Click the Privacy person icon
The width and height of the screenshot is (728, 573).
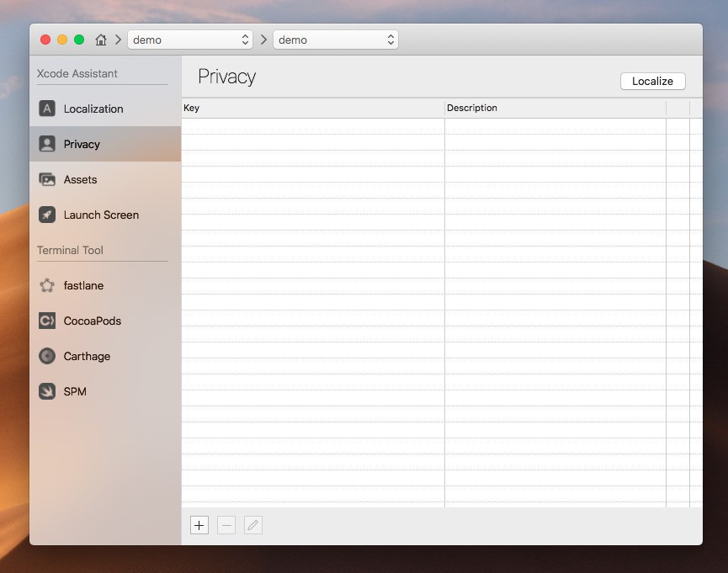(x=47, y=144)
